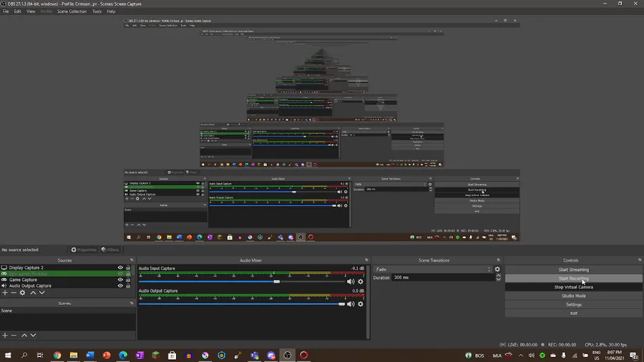Move scene up with arrow icon
This screenshot has width=644, height=362.
pos(24,336)
